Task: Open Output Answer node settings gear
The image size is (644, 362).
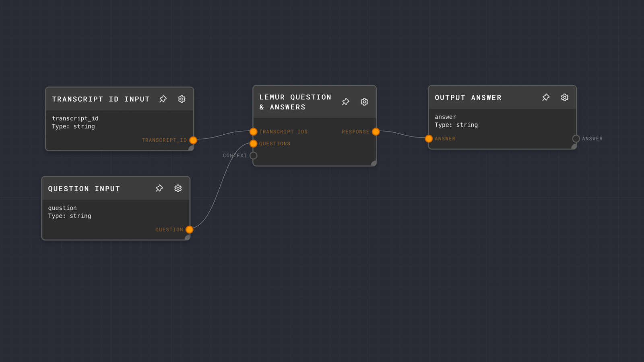Action: point(565,97)
